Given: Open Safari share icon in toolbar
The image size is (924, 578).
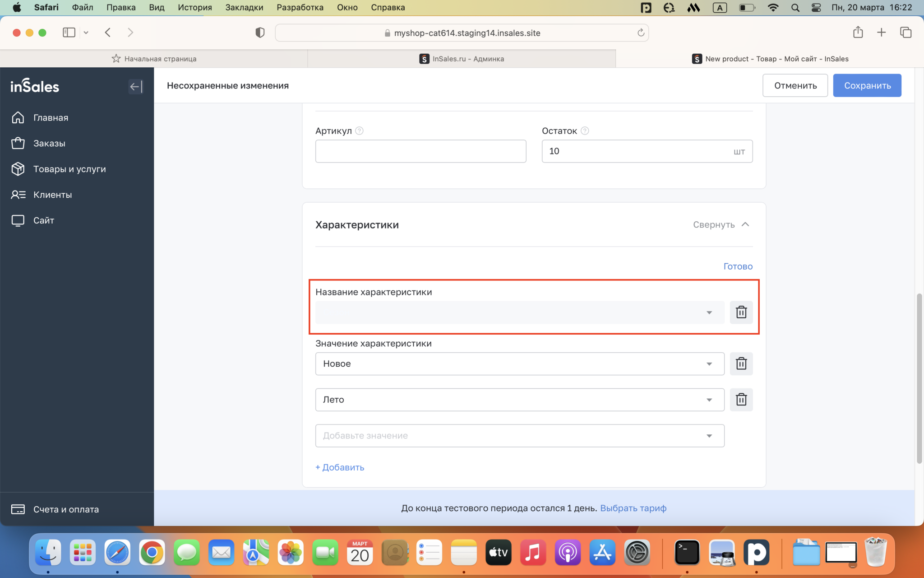Looking at the screenshot, I should coord(858,33).
